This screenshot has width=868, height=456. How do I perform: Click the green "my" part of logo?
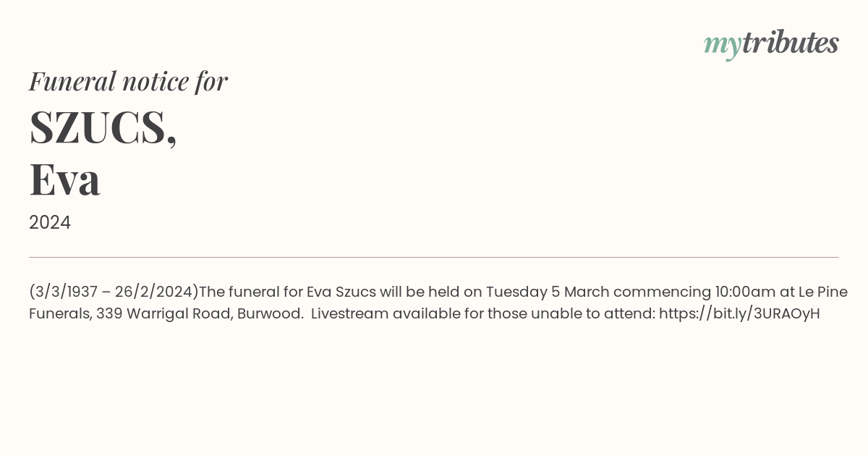722,45
